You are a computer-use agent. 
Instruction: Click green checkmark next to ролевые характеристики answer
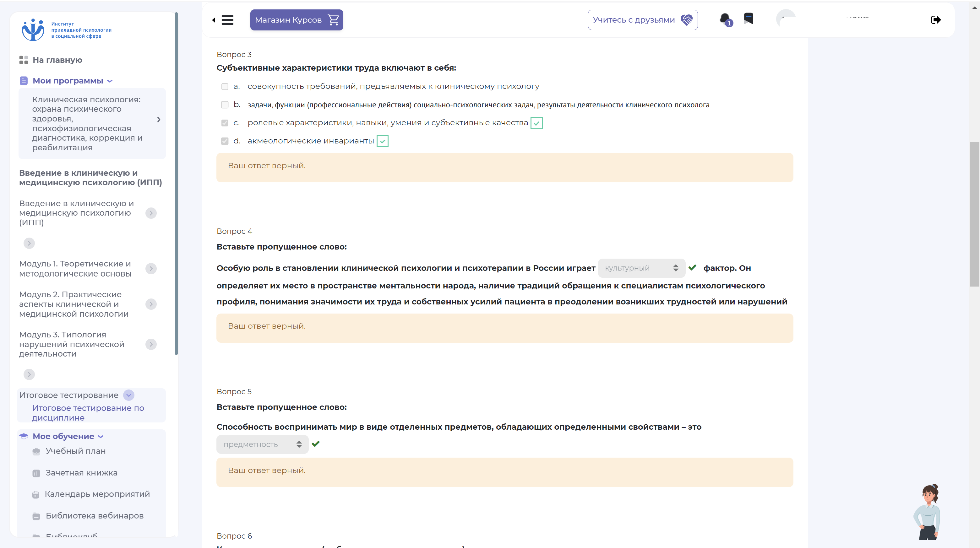coord(536,123)
